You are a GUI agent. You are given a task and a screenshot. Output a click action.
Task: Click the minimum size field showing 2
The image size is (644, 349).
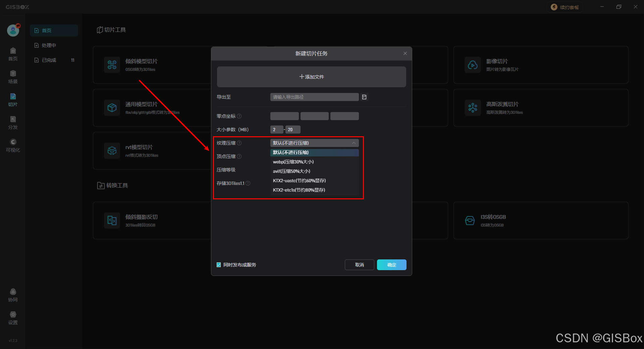click(x=277, y=130)
